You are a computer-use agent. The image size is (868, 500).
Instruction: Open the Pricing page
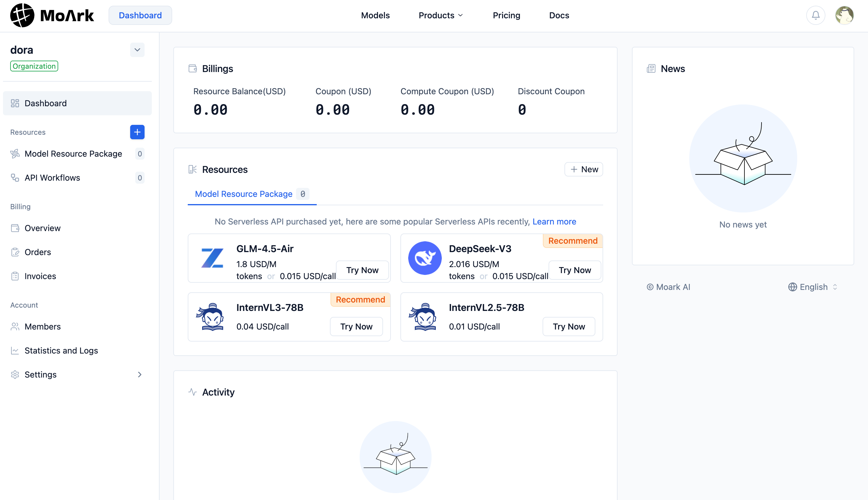(506, 15)
